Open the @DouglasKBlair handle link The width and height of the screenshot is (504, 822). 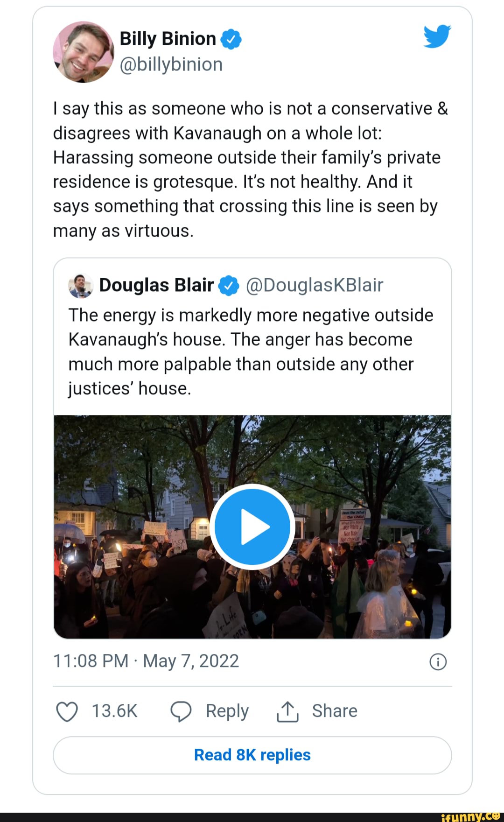coord(314,285)
